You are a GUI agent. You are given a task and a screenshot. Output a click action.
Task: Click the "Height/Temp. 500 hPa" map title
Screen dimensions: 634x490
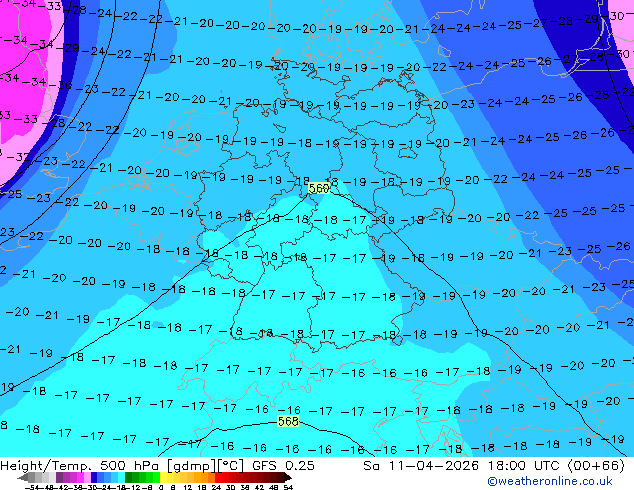81,465
